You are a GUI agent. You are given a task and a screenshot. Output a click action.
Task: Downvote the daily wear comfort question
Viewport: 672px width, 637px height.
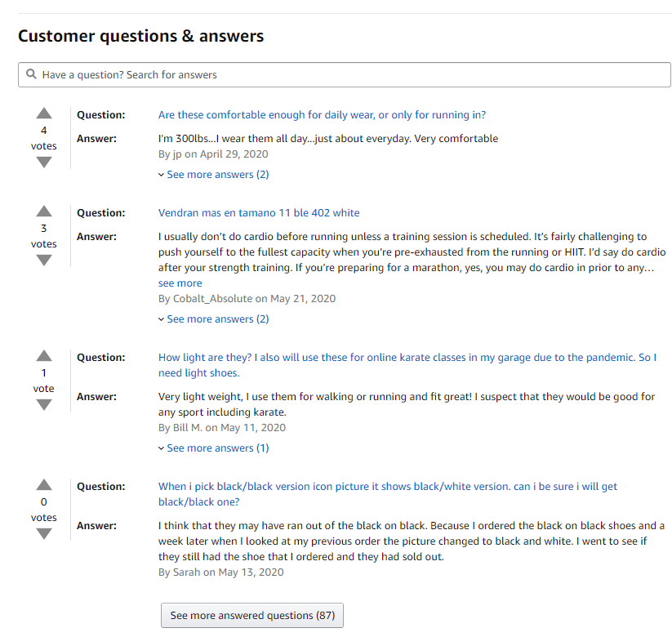click(44, 162)
